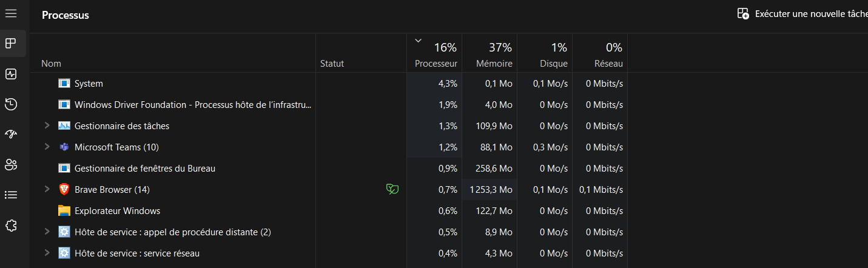Open the Performance tab in sidebar
This screenshot has height=268, width=868.
tap(11, 74)
